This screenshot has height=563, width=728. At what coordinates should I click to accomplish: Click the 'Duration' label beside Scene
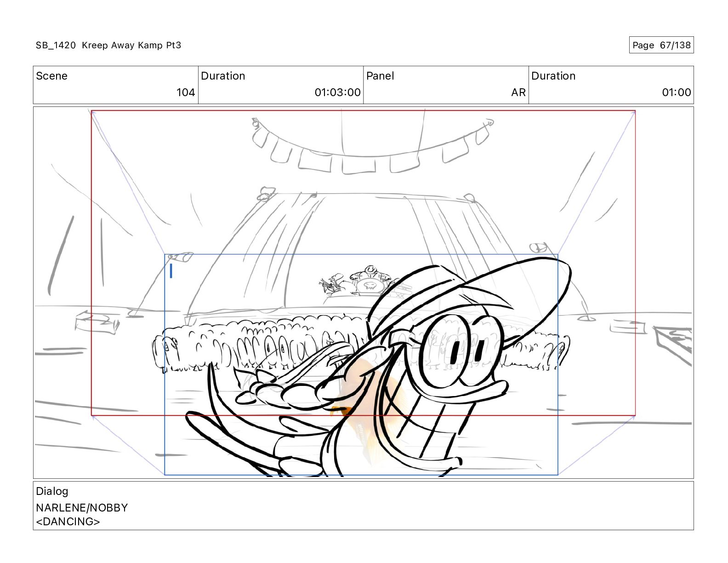(x=223, y=76)
